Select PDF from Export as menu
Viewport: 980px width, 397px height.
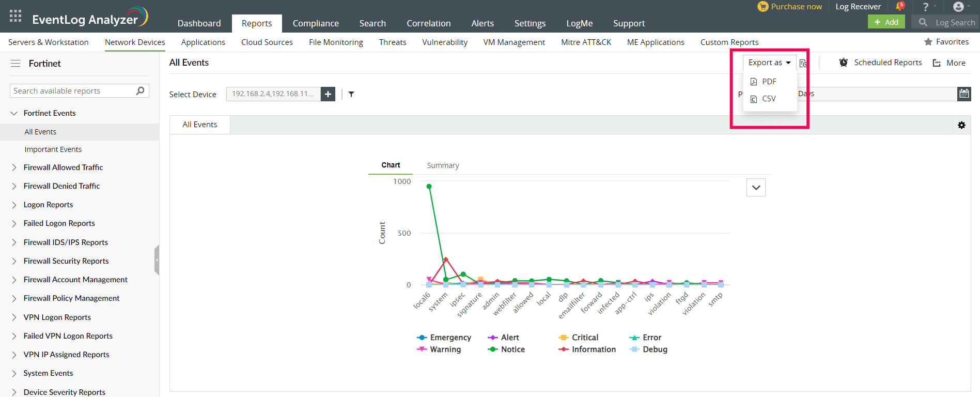point(769,82)
